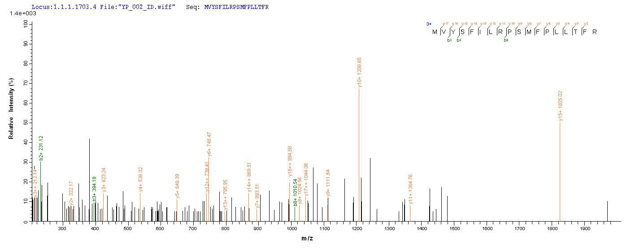
Task: Click the Relative Intensity (%) axis title
Action: pyautogui.click(x=11, y=108)
